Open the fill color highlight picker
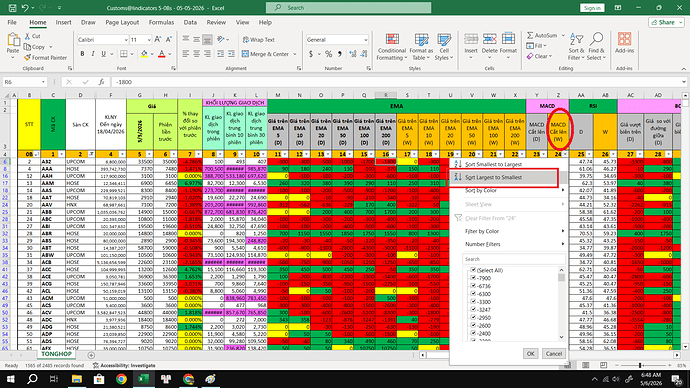Viewport: 690px width, 388px height. click(x=144, y=54)
